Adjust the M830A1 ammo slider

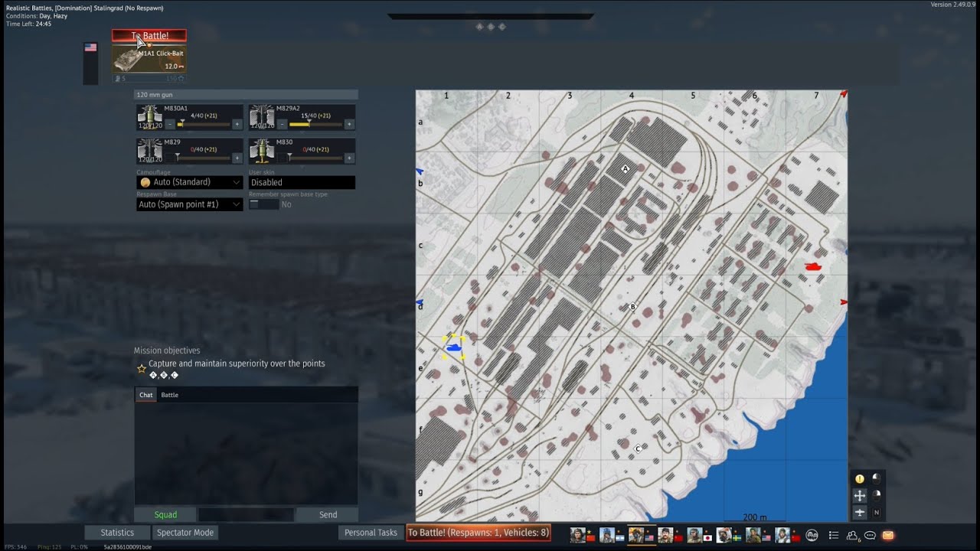(x=204, y=123)
